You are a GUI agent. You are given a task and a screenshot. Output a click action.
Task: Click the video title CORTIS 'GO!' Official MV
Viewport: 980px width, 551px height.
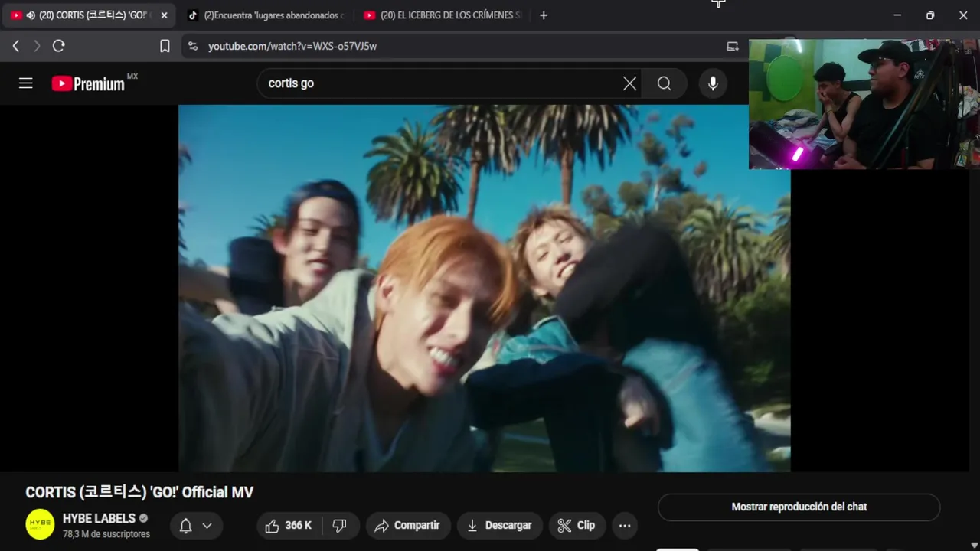tap(139, 492)
